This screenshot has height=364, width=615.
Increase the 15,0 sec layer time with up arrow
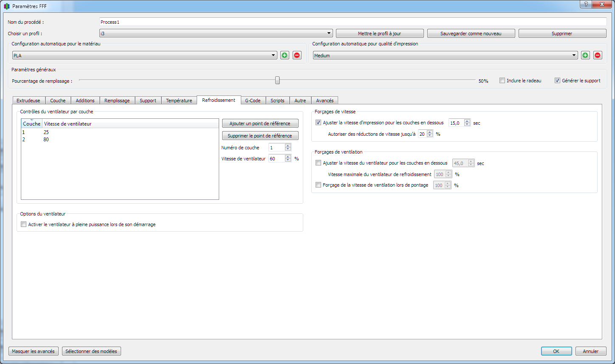point(467,121)
